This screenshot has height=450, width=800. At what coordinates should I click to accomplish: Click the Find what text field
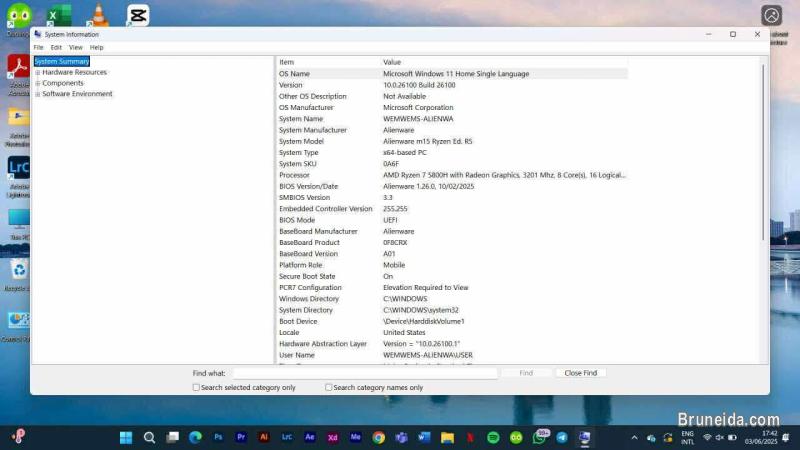coord(365,373)
